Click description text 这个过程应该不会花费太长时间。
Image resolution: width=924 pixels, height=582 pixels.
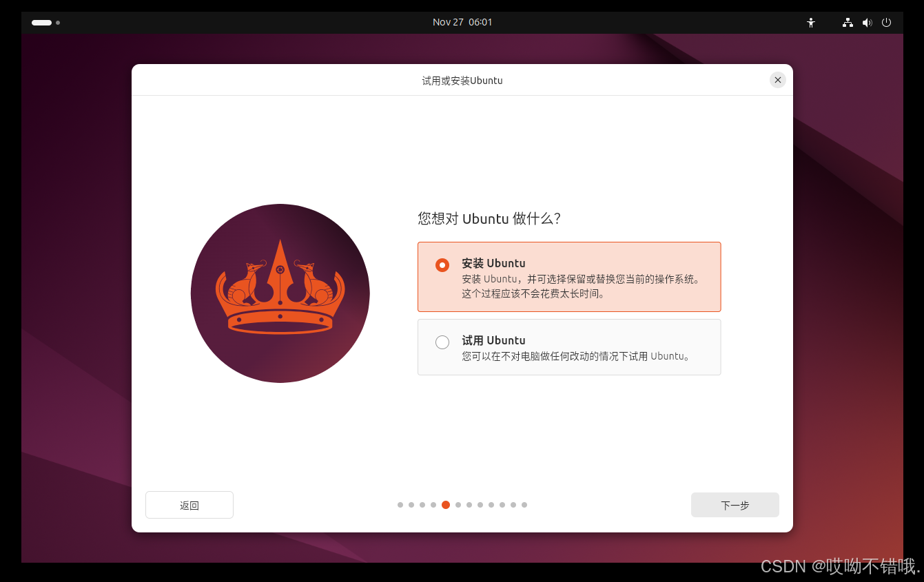(x=533, y=294)
